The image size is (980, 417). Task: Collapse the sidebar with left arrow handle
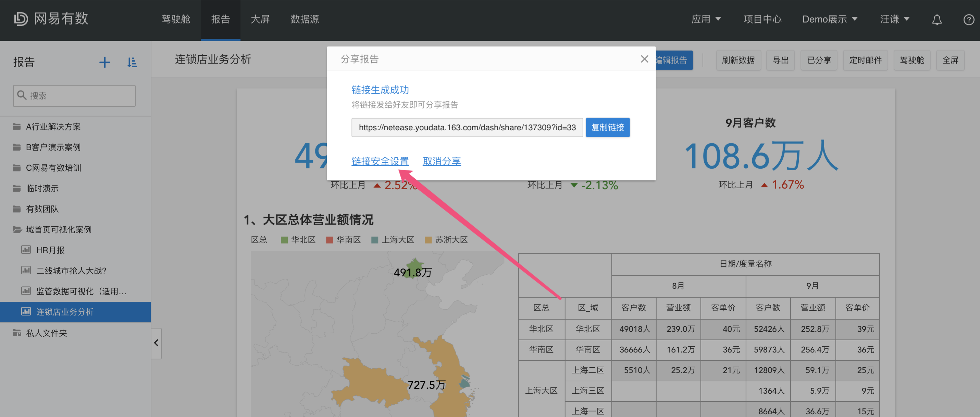156,343
